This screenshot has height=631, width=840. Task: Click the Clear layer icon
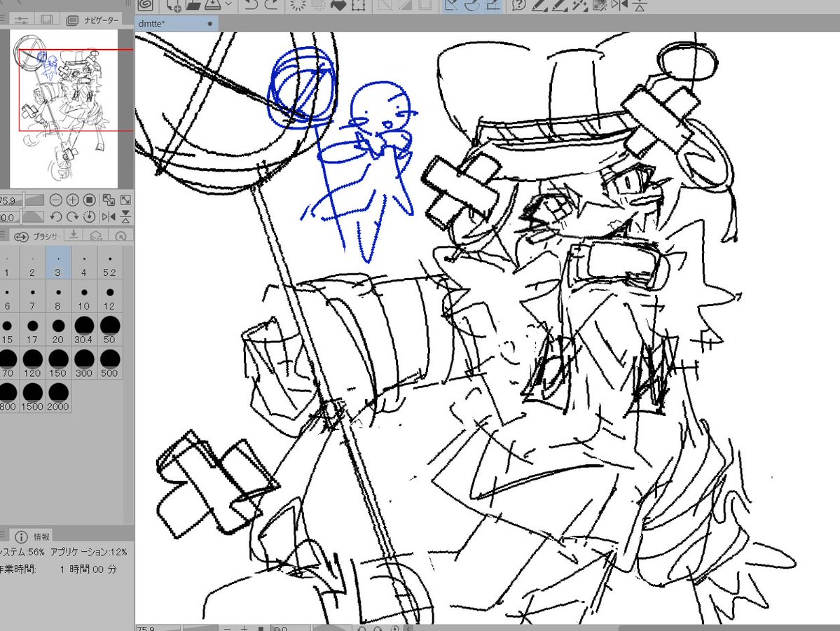click(x=298, y=6)
